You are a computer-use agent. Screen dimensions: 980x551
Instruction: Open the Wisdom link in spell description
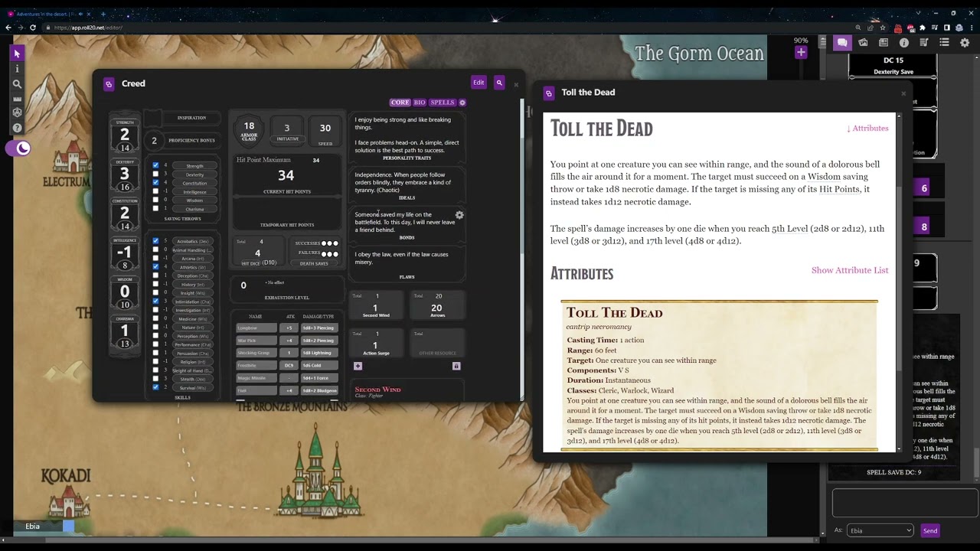coord(824,177)
